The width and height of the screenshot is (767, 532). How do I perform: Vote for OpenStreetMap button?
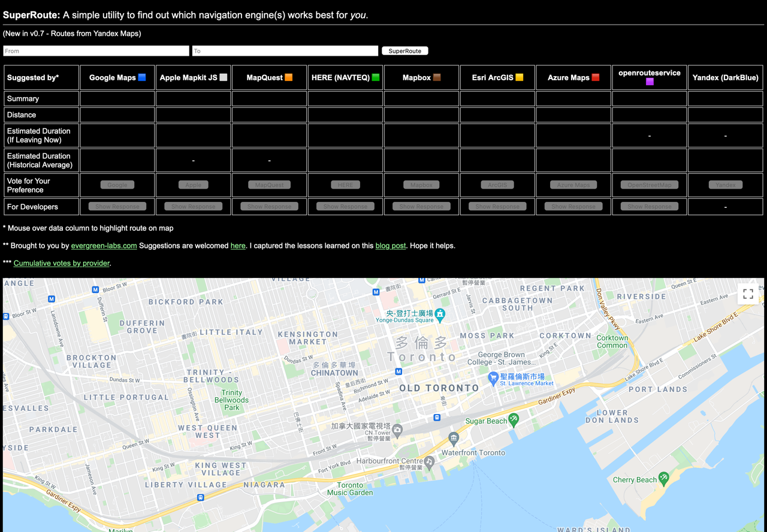pos(650,185)
